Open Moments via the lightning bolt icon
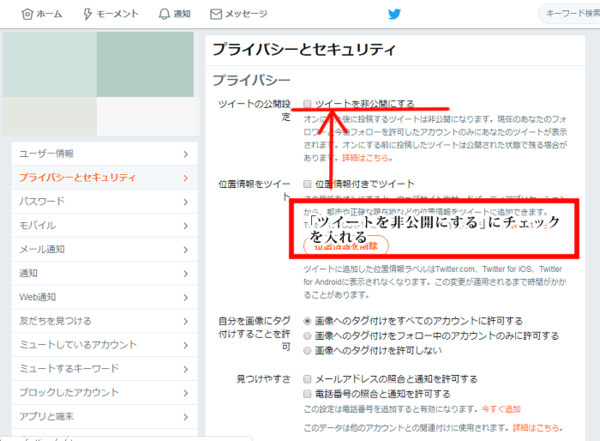Viewport: 600px width, 441px height. point(88,14)
